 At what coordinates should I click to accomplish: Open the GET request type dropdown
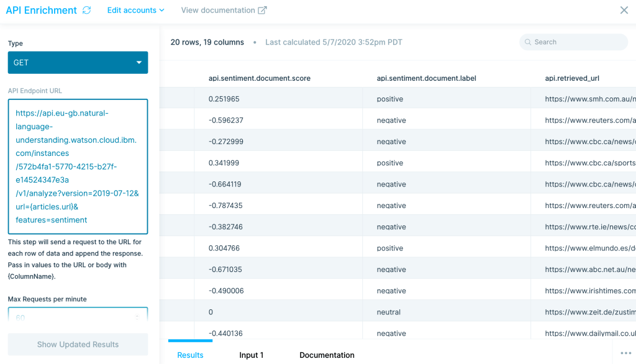(x=78, y=63)
